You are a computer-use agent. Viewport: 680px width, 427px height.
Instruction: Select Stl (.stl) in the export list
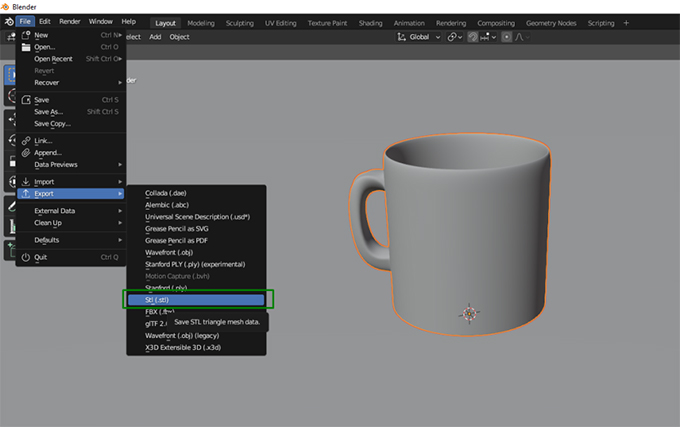(196, 300)
